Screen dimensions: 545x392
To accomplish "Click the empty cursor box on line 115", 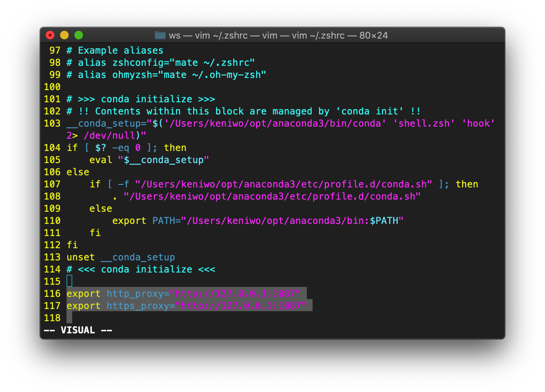I will 69,281.
